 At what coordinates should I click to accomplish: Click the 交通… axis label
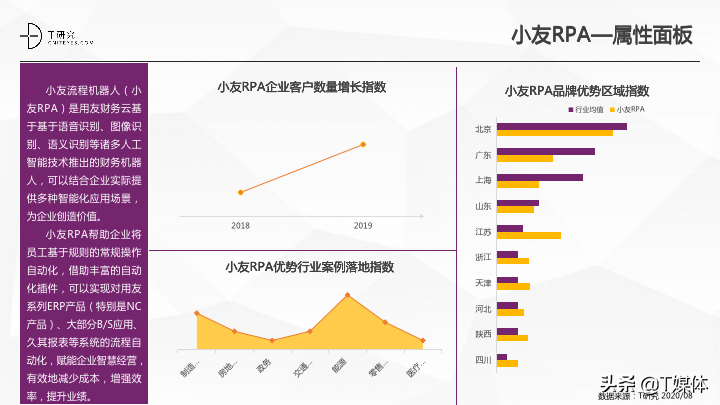click(x=303, y=369)
